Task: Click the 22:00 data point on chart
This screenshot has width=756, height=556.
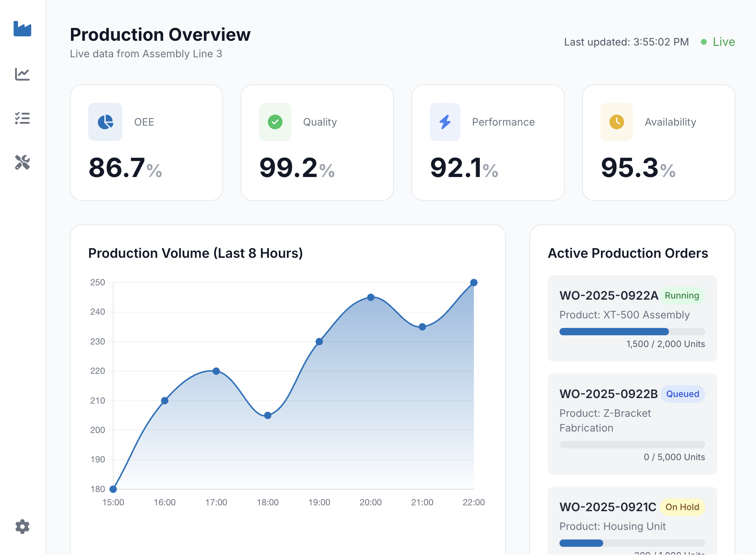Action: coord(474,282)
